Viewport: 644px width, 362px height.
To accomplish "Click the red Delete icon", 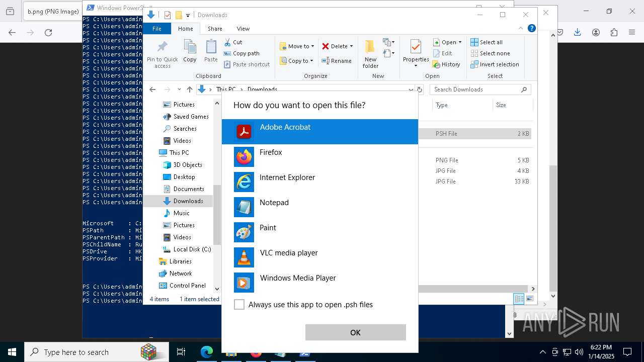I will tap(326, 46).
